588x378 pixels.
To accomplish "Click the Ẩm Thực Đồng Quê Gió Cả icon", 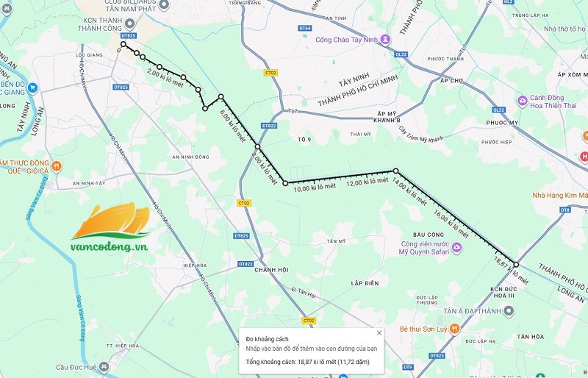I will click(x=57, y=166).
